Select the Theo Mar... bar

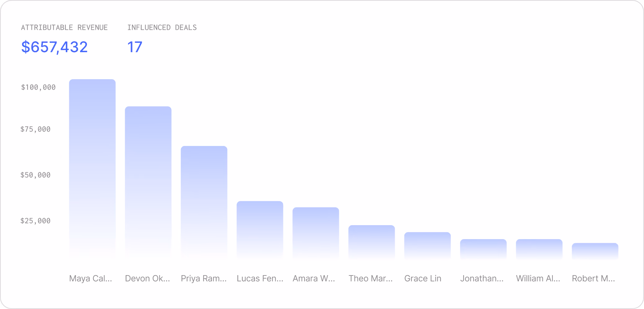[372, 242]
